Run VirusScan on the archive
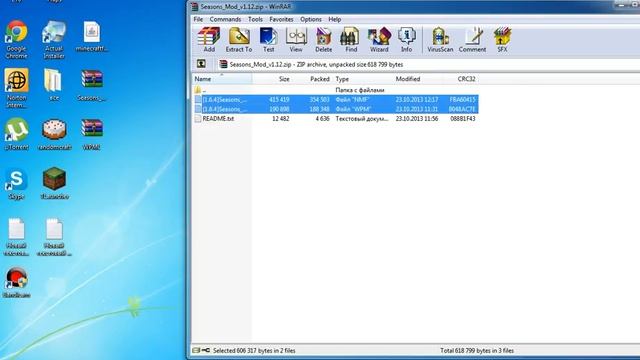Image resolution: width=640 pixels, height=360 pixels. (440, 40)
